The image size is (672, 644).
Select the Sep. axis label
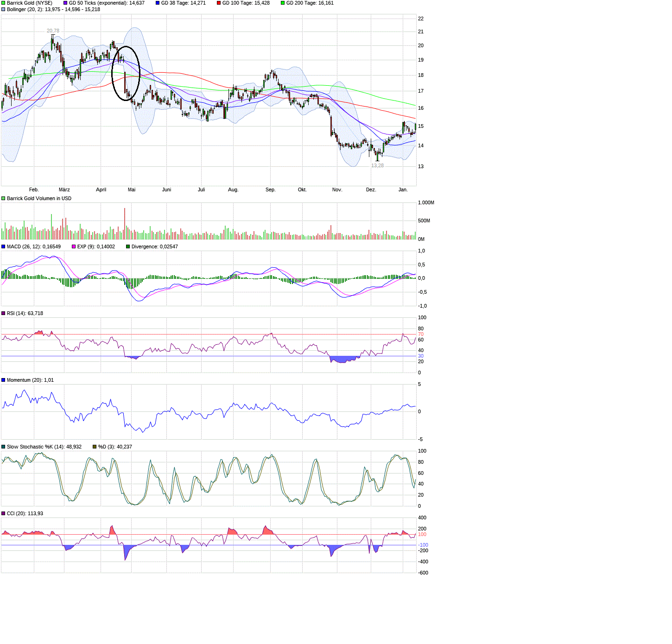[271, 189]
